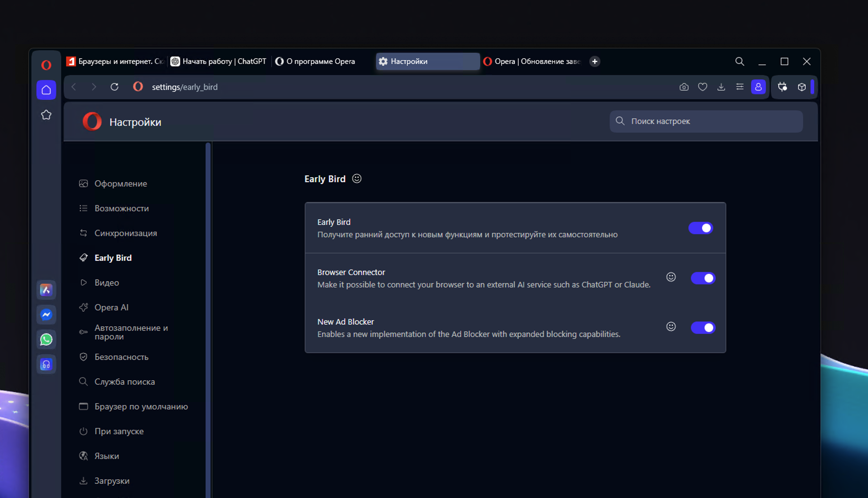Click the Easy Setup sliders icon

pyautogui.click(x=740, y=87)
